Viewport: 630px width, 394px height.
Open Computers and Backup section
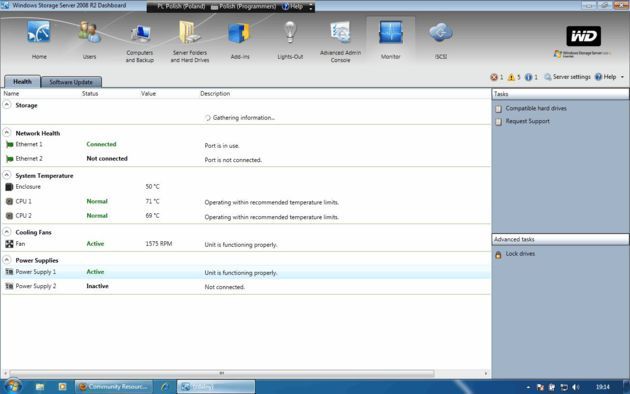pyautogui.click(x=139, y=41)
